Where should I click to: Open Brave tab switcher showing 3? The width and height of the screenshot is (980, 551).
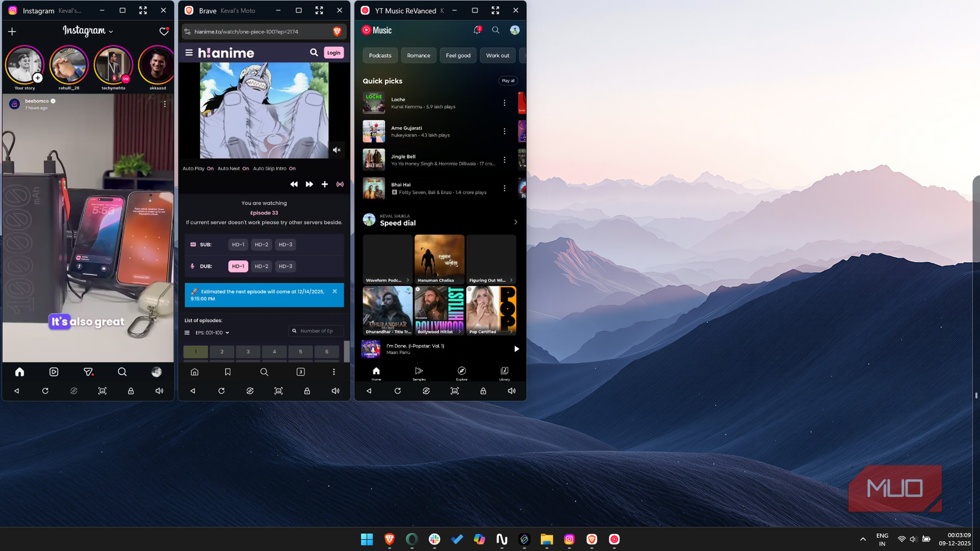pyautogui.click(x=301, y=372)
